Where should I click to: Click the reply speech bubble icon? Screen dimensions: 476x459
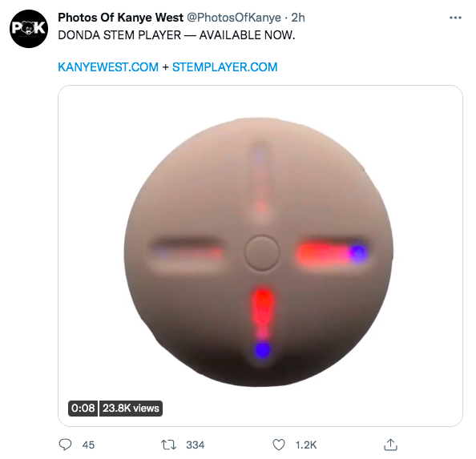(x=65, y=445)
